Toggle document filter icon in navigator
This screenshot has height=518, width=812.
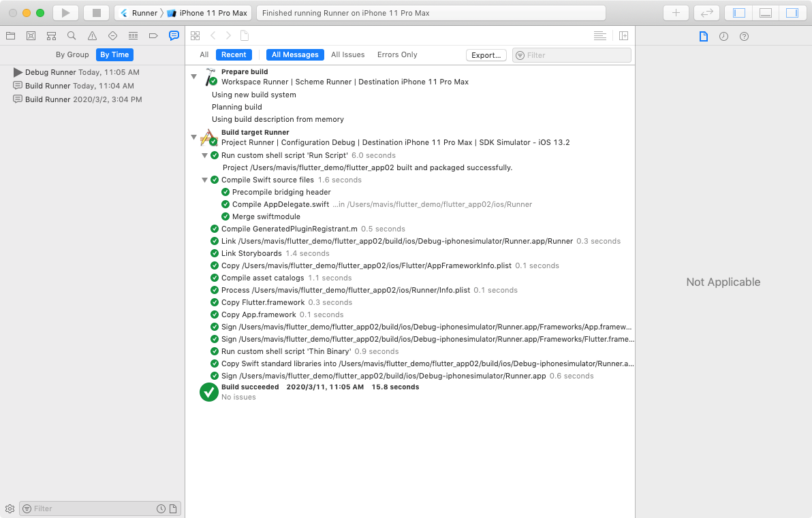tap(173, 508)
